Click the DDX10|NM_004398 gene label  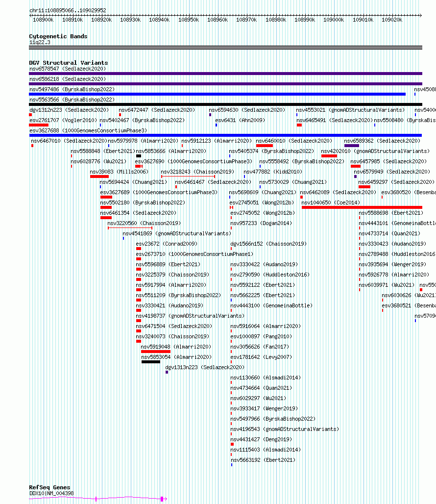pyautogui.click(x=51, y=493)
